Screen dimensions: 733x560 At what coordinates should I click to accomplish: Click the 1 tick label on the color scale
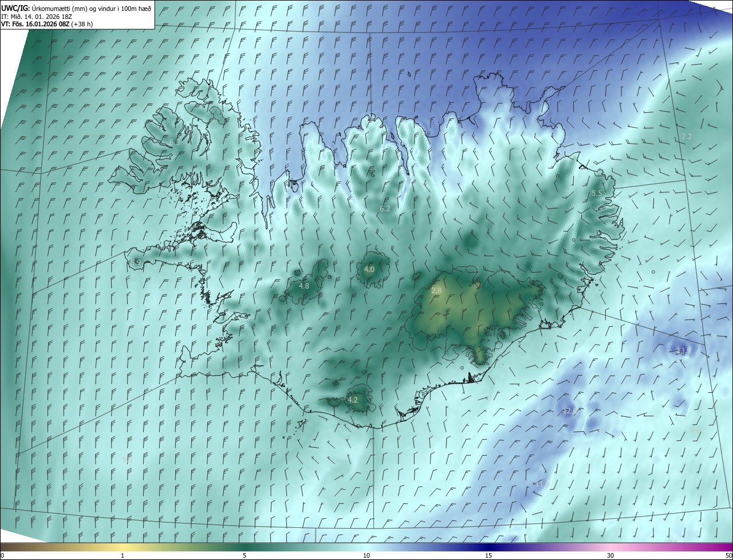pyautogui.click(x=123, y=555)
